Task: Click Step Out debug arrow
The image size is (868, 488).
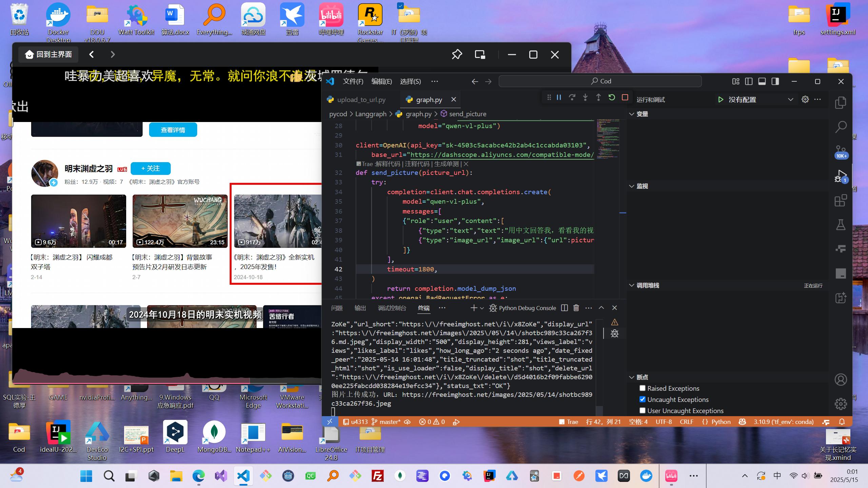Action: 598,98
